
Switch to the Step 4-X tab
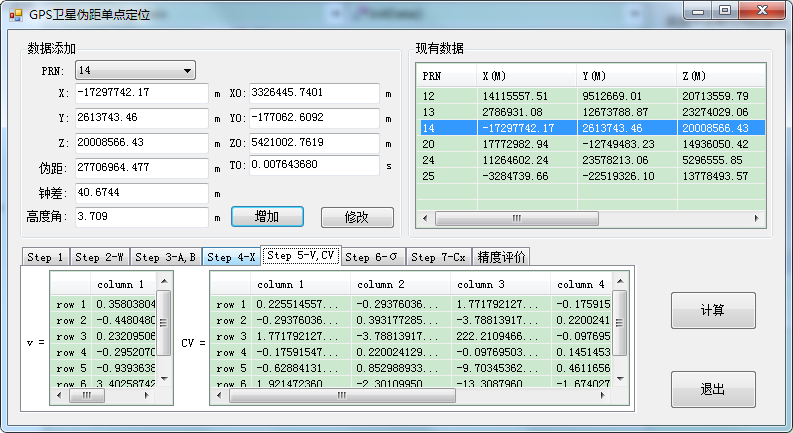[x=231, y=257]
